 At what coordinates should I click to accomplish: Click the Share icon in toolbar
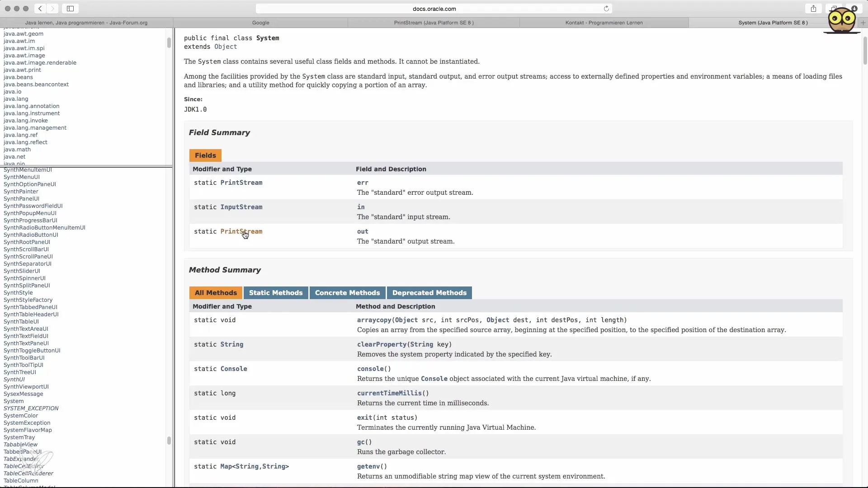pyautogui.click(x=813, y=9)
